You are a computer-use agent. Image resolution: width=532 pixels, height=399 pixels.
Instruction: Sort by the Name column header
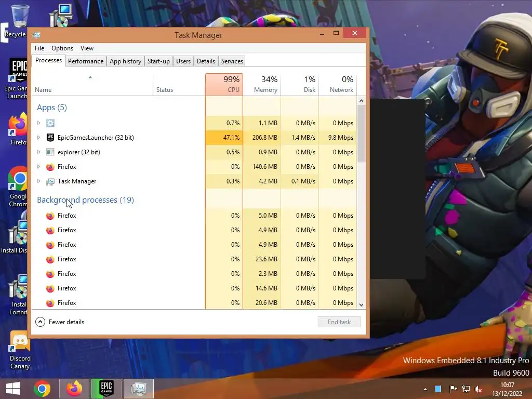[92, 85]
